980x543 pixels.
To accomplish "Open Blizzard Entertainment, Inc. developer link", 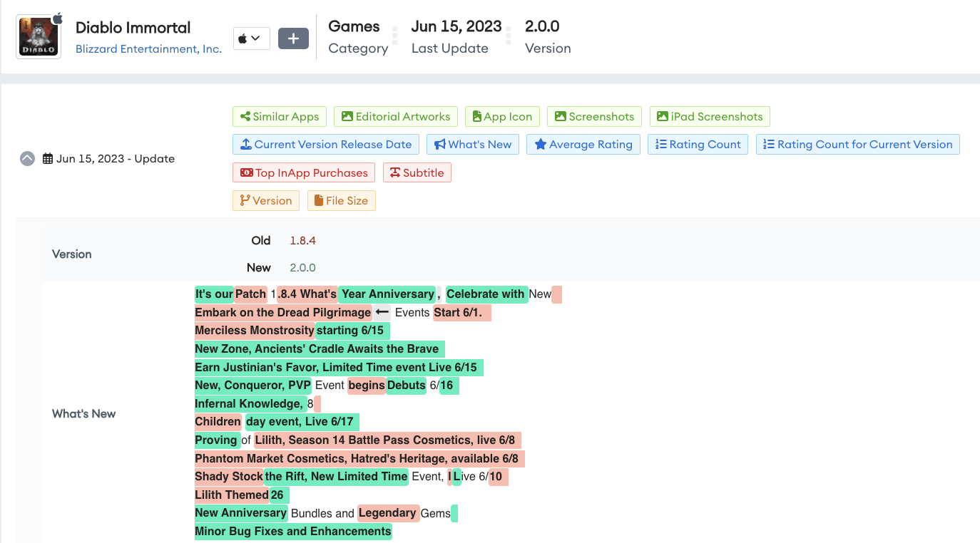I will point(148,49).
